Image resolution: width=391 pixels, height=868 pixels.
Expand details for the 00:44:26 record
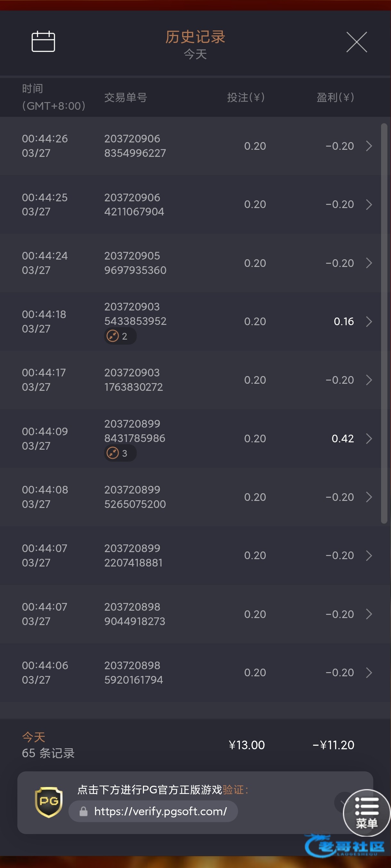369,146
